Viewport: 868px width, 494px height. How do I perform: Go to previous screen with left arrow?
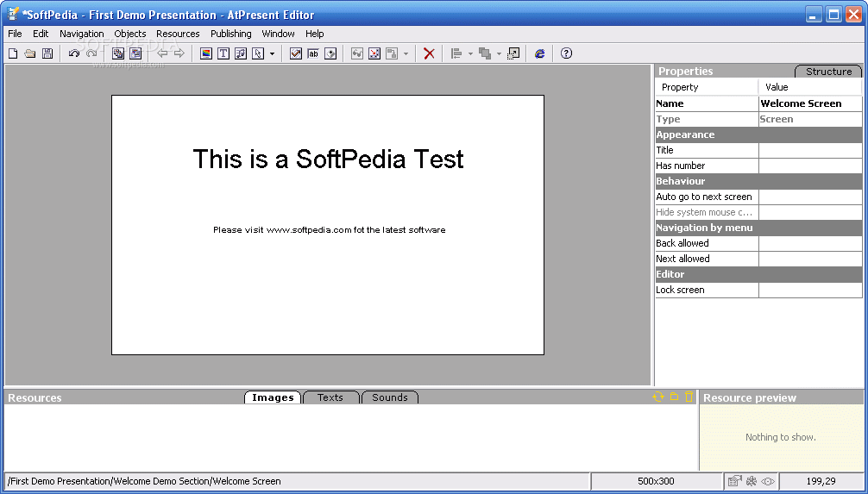[x=162, y=53]
